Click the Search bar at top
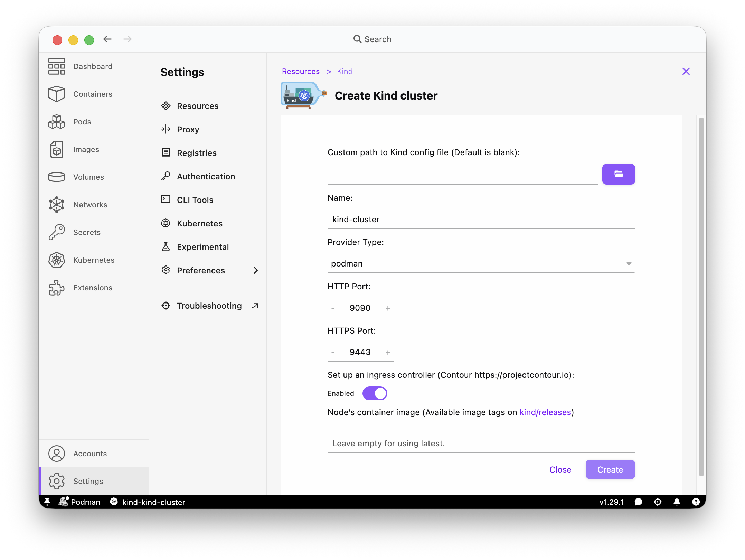The height and width of the screenshot is (560, 745). (372, 39)
